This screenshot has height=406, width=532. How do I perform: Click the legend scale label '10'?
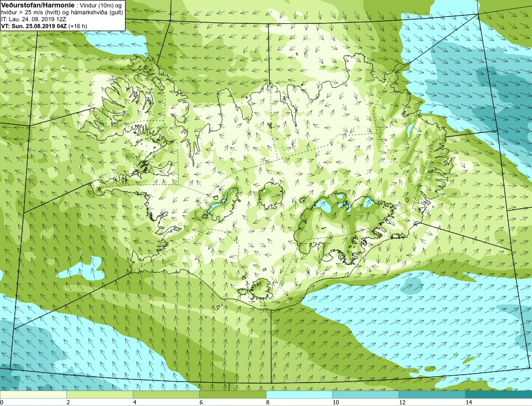point(336,402)
